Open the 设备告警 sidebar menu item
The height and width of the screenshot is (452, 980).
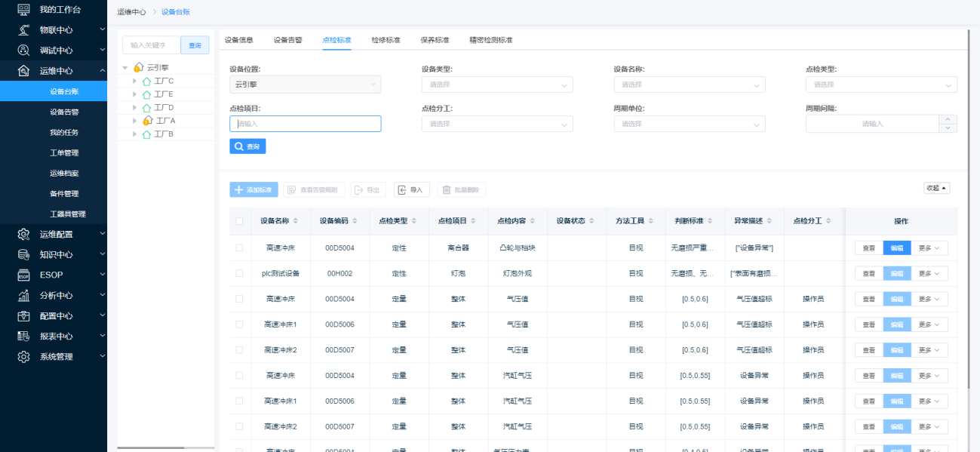tap(64, 112)
